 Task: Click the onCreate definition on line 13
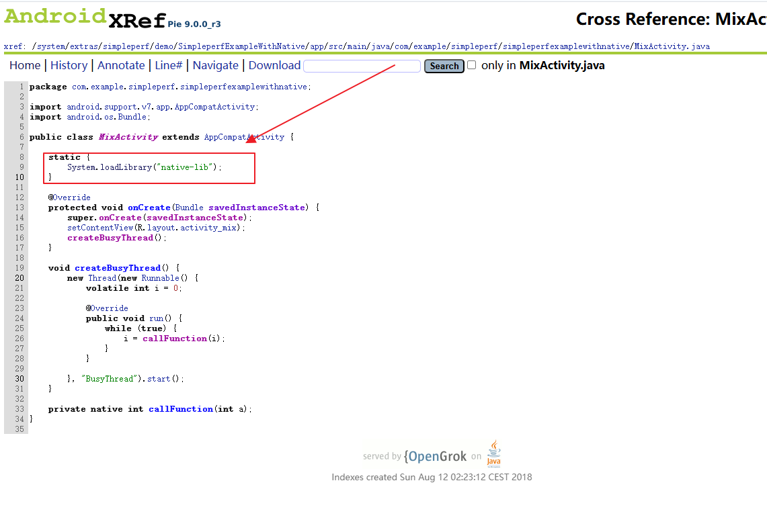(149, 208)
